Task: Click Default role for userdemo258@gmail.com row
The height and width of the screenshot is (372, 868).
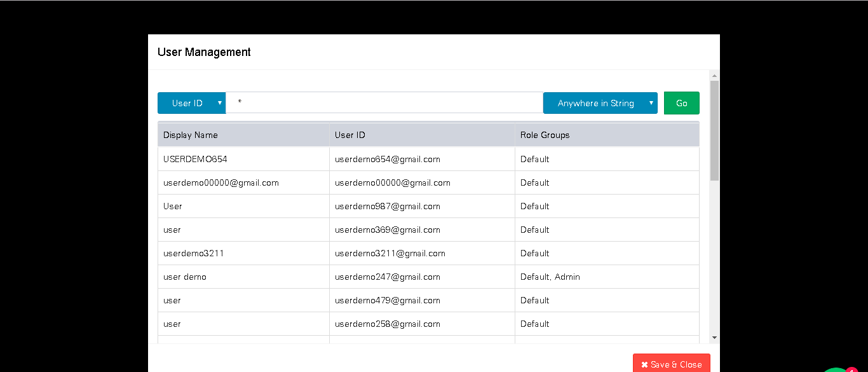Action: pyautogui.click(x=607, y=324)
